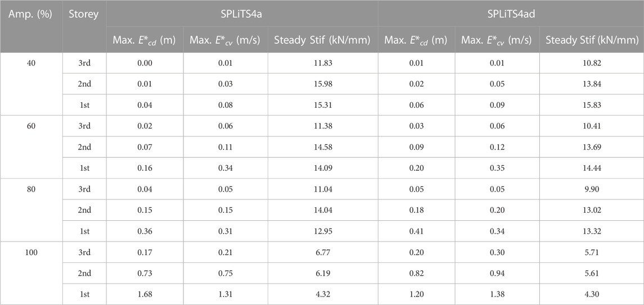The width and height of the screenshot is (644, 305).
Task: Click the amplitude 60 row label
Action: pyautogui.click(x=31, y=126)
